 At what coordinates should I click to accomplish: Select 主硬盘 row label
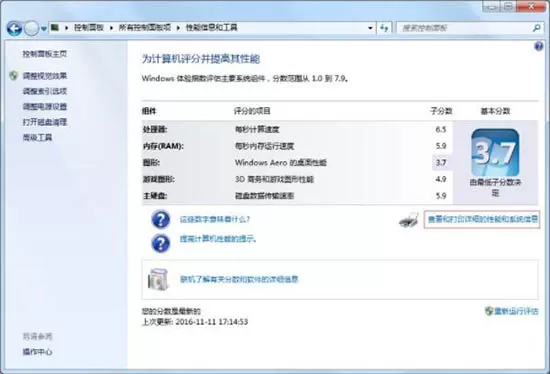(x=155, y=196)
